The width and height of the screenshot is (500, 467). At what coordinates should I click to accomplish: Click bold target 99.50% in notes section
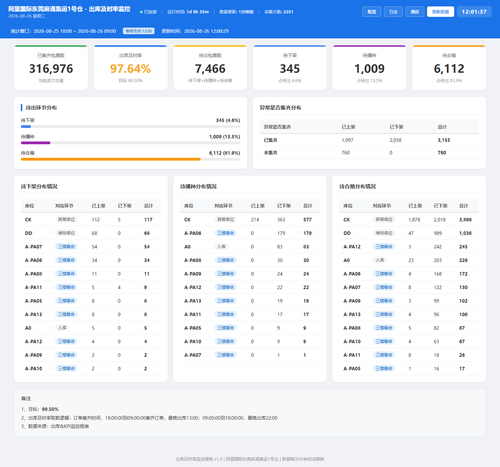click(50, 409)
